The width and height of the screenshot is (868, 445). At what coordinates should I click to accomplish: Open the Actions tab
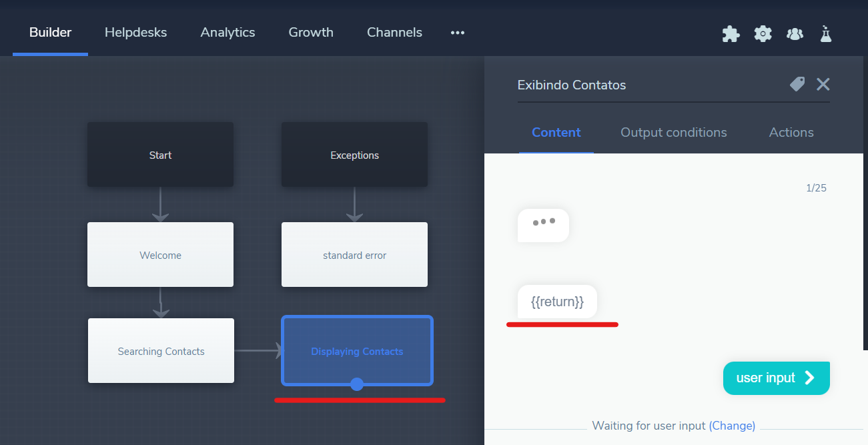pos(791,132)
